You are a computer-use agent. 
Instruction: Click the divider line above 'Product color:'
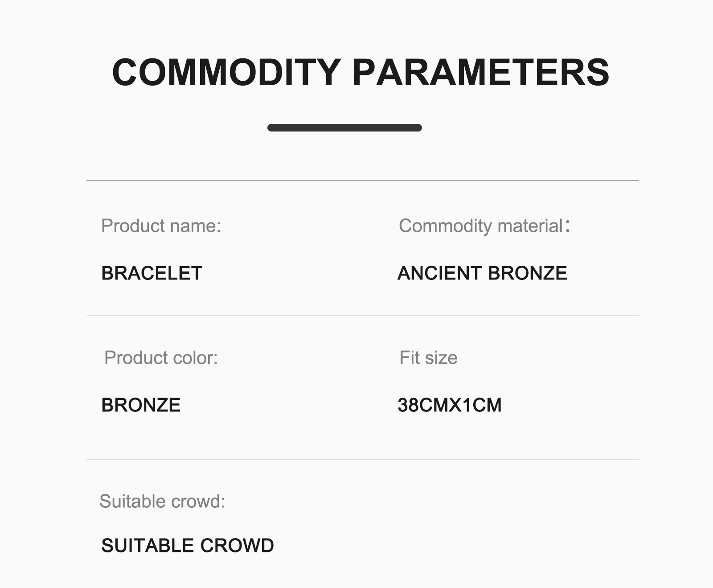tap(362, 316)
